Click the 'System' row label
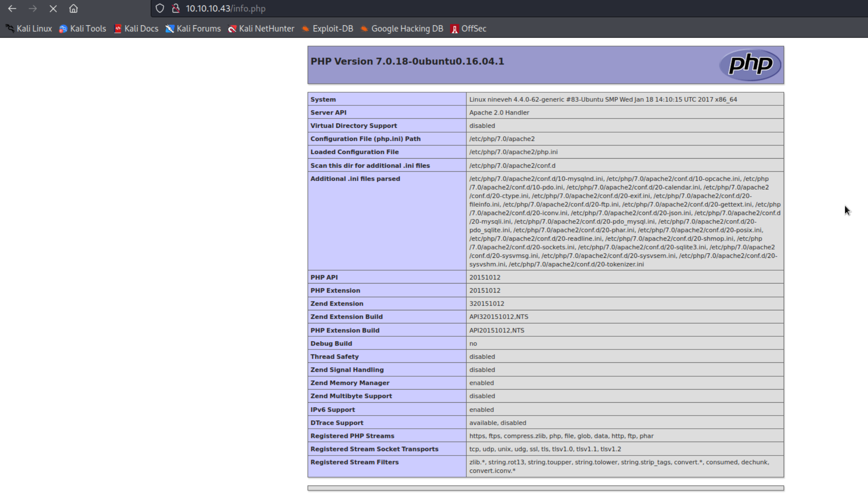The image size is (868, 504). [323, 99]
